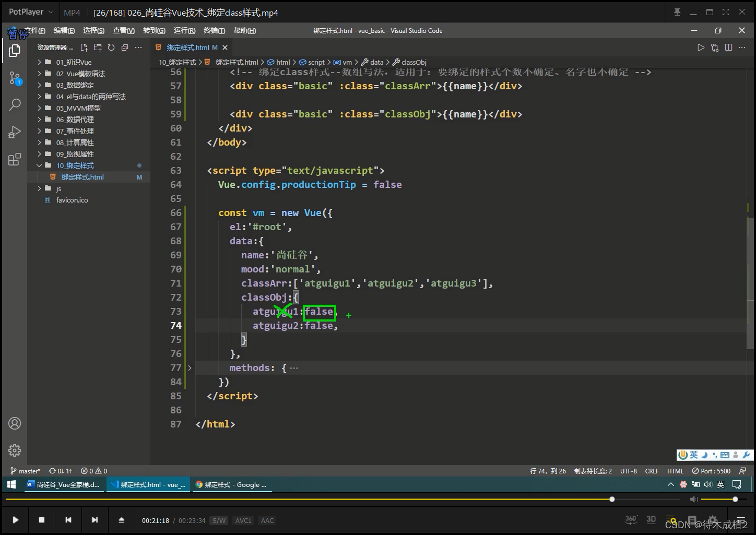Viewport: 756px width, 535px height.
Task: Click the master branch indicator in status bar
Action: [25, 471]
